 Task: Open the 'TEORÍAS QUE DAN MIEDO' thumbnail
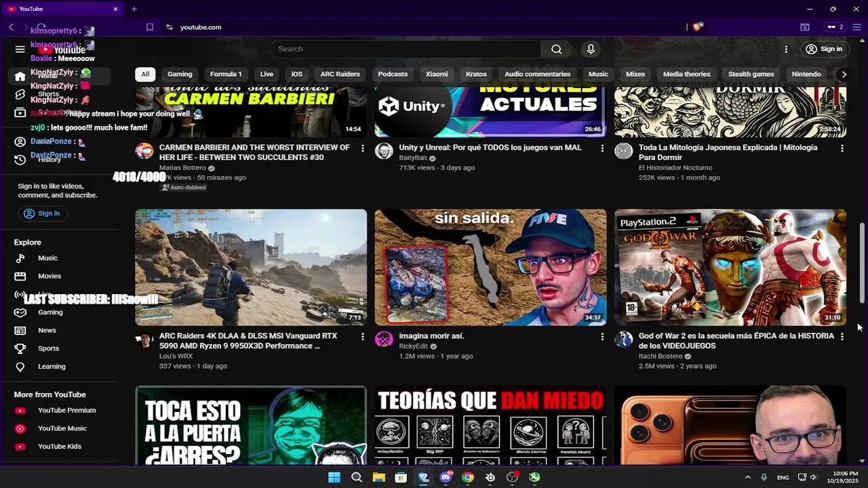tap(490, 426)
